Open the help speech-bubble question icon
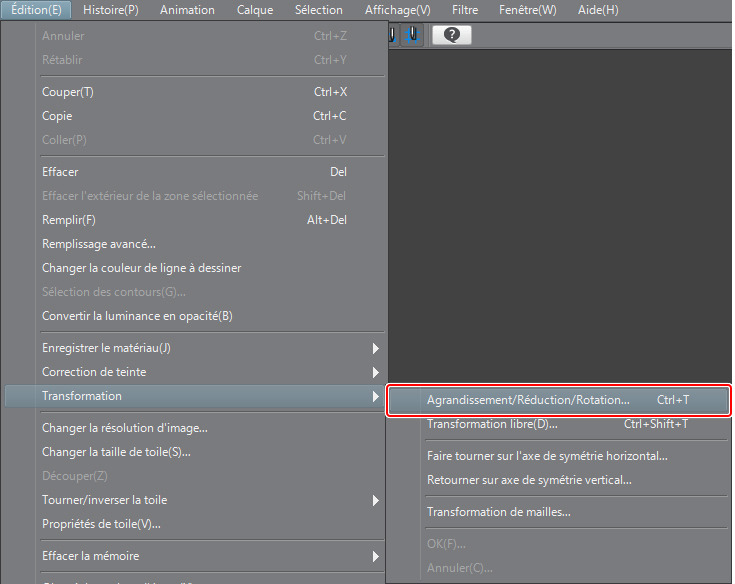 (x=452, y=35)
